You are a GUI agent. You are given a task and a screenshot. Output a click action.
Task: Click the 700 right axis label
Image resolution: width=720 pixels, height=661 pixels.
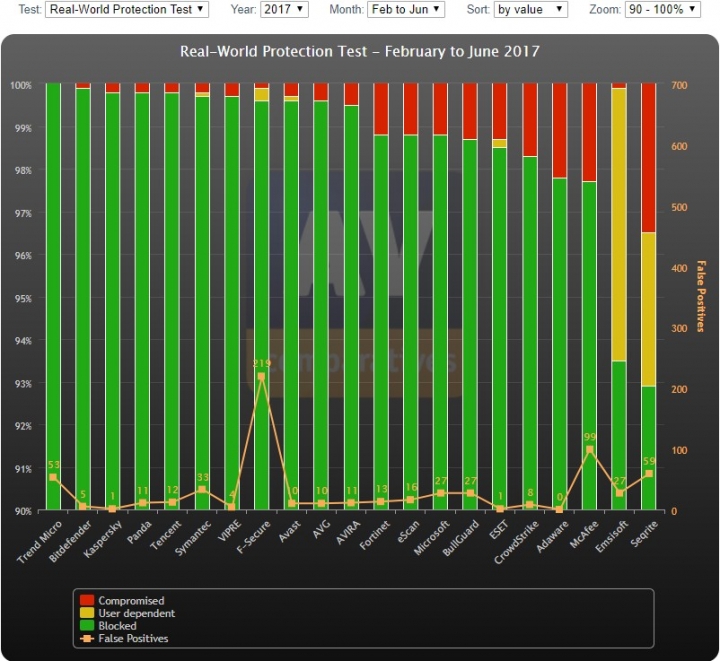(679, 85)
